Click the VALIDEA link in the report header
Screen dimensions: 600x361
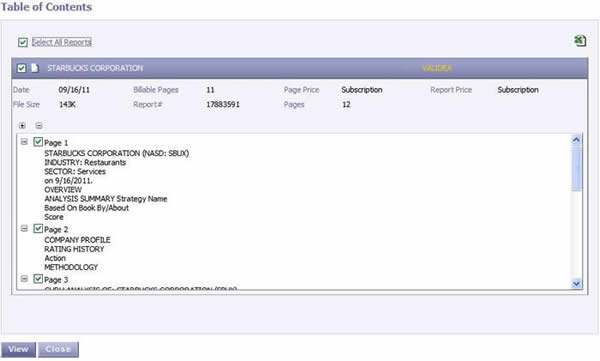point(437,68)
